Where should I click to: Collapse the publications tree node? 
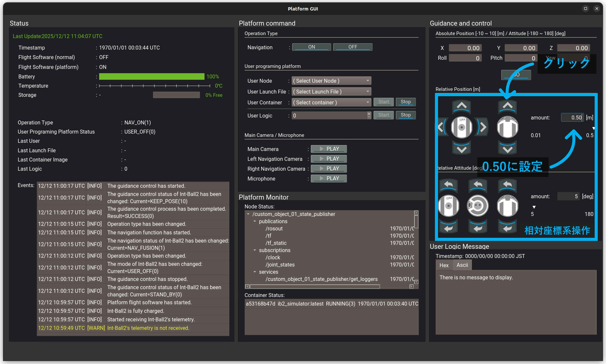(255, 221)
